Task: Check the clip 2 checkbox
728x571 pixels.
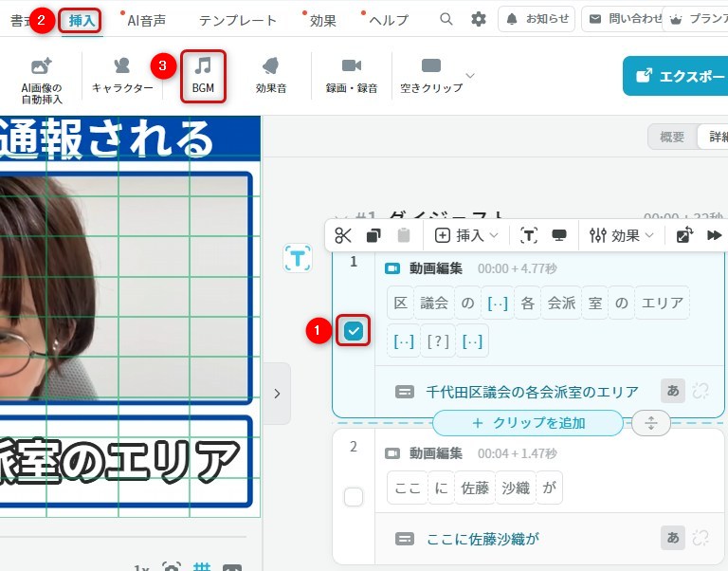Action: coord(354,497)
